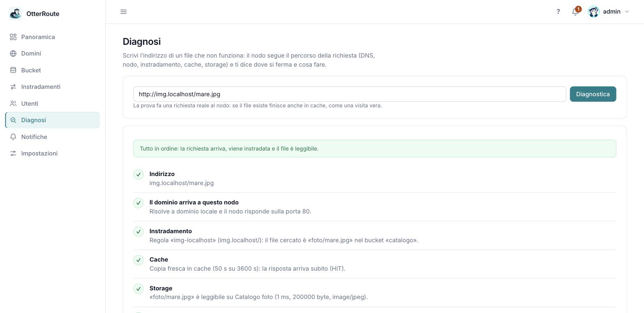The width and height of the screenshot is (644, 313).
Task: Select the Notifiche menu entry
Action: (x=53, y=137)
